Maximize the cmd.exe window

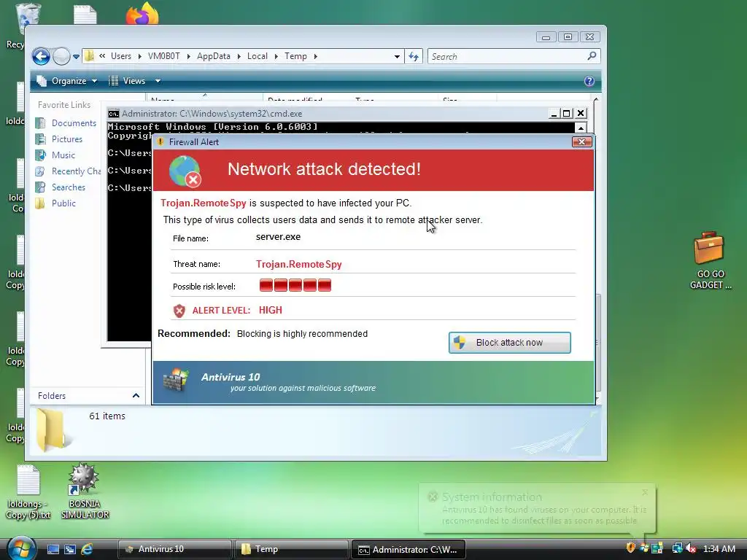566,113
